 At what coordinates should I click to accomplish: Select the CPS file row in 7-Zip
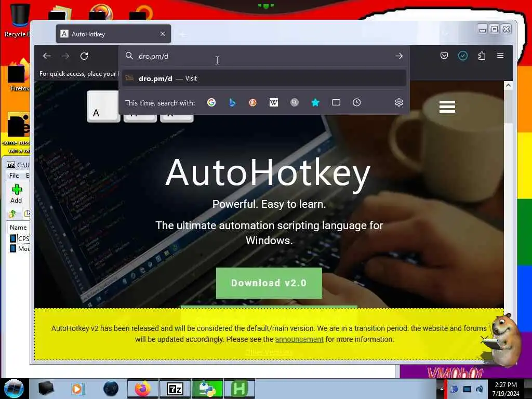pyautogui.click(x=20, y=238)
